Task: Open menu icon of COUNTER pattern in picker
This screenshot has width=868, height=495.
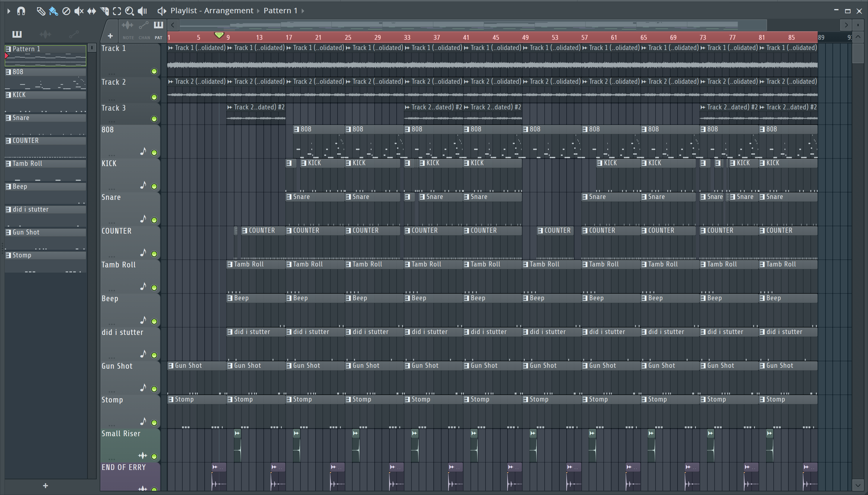Action: pyautogui.click(x=8, y=140)
